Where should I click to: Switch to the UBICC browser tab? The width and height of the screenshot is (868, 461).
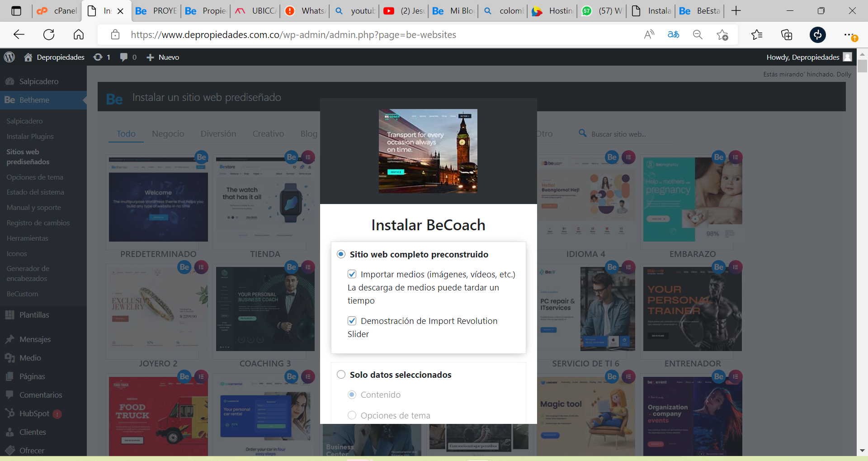pyautogui.click(x=255, y=11)
